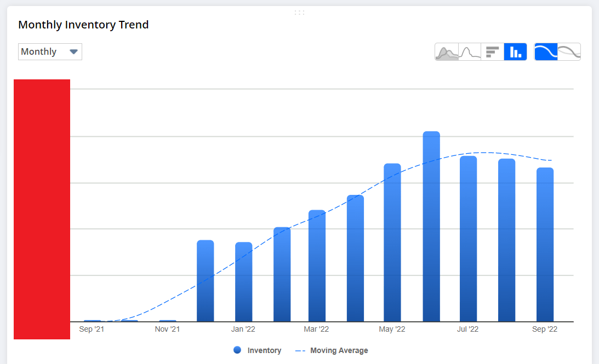Select the solid smooth curve style icon
Viewport: 599px width, 364px height.
point(546,51)
